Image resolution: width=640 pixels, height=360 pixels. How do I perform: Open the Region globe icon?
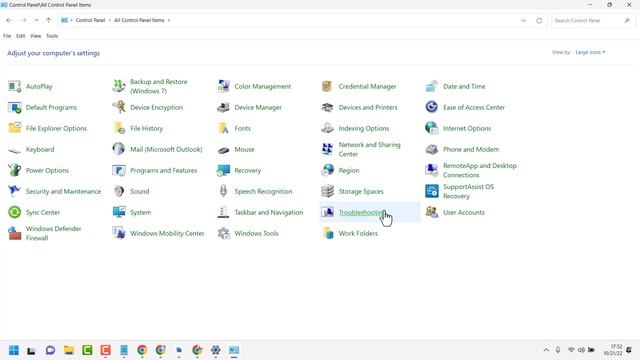327,170
